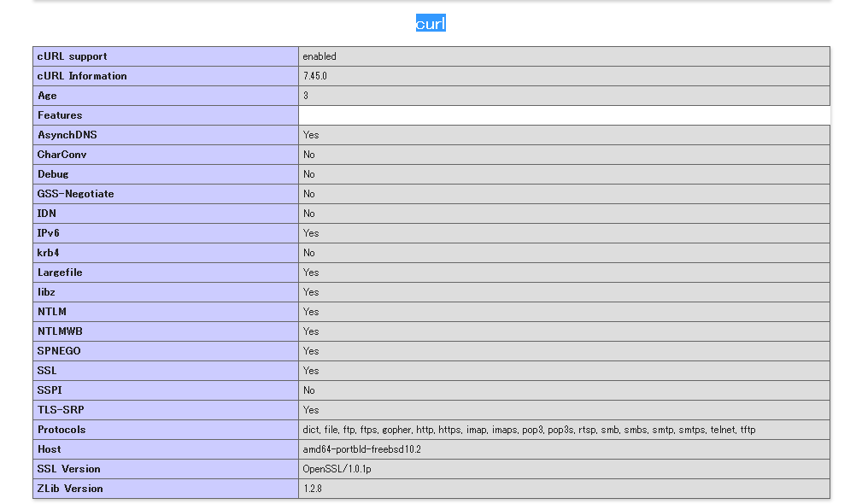Select the Debug label
This screenshot has width=862, height=504.
[53, 174]
